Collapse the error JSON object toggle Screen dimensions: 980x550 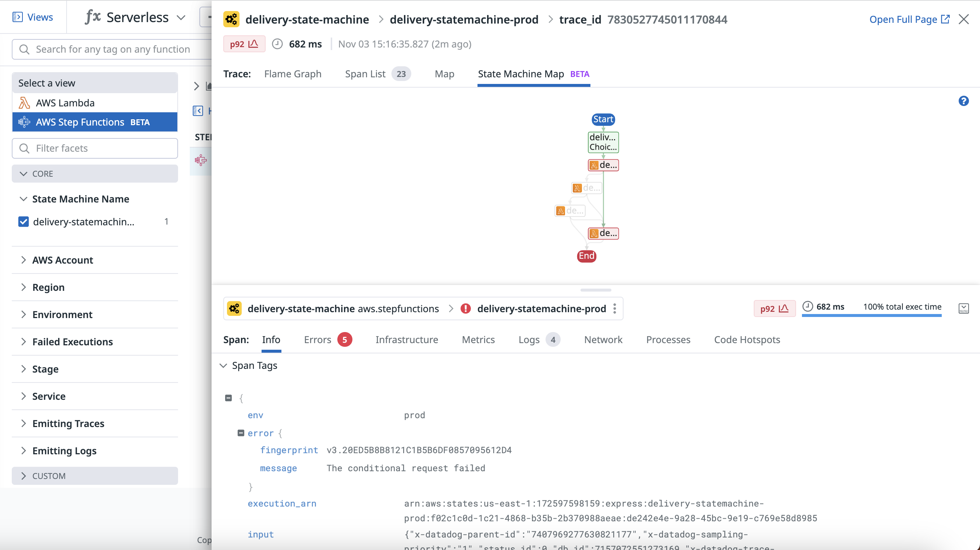coord(241,433)
